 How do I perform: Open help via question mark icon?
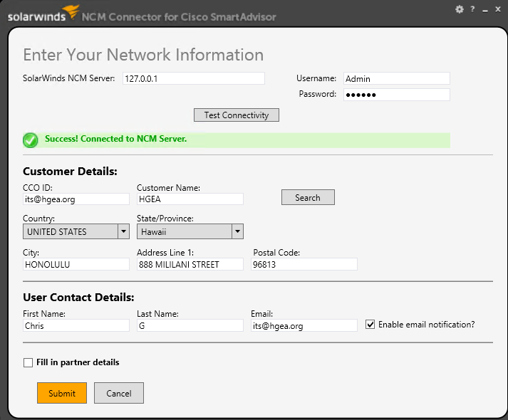coord(472,9)
